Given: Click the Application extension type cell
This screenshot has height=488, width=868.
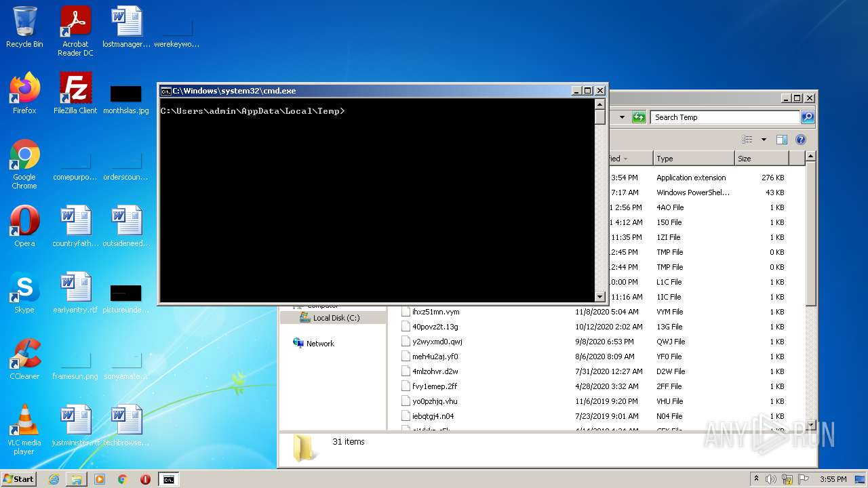Looking at the screenshot, I should pyautogui.click(x=691, y=178).
